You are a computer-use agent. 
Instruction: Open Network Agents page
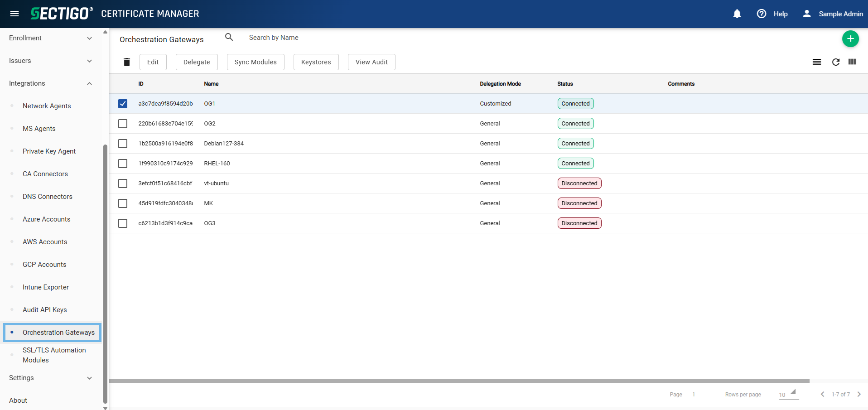(x=47, y=106)
